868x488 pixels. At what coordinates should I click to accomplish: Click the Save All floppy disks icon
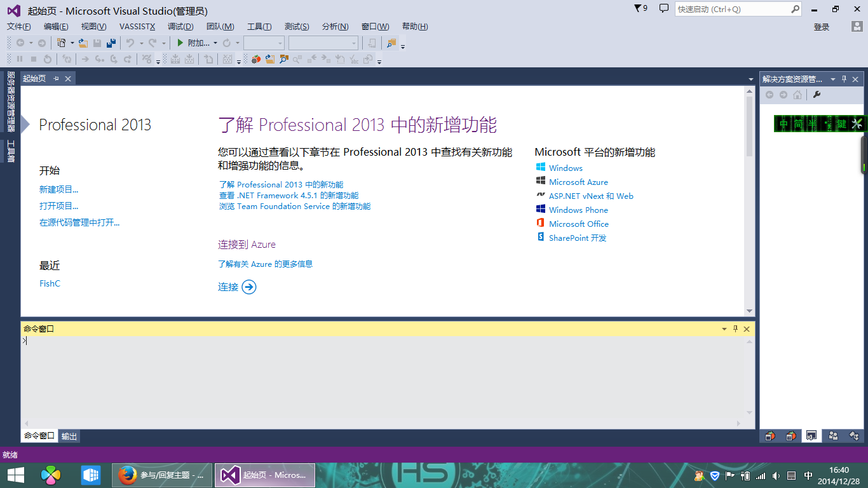111,43
